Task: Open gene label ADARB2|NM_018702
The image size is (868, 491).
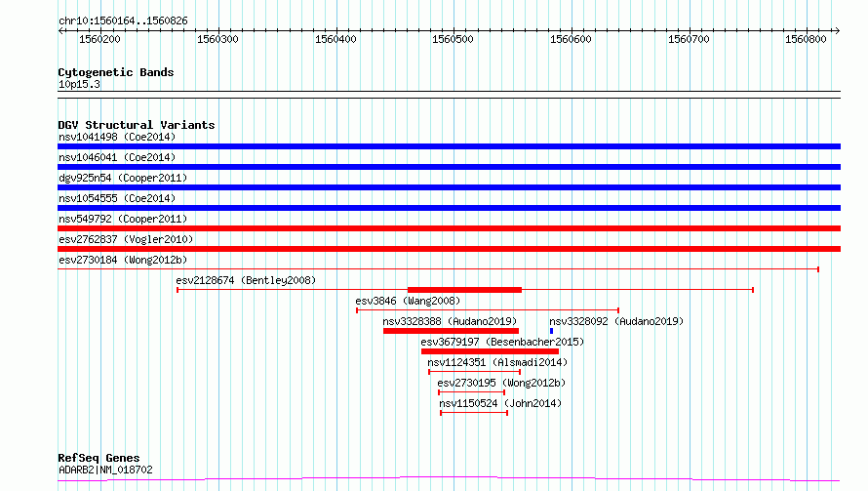Action: pyautogui.click(x=105, y=470)
